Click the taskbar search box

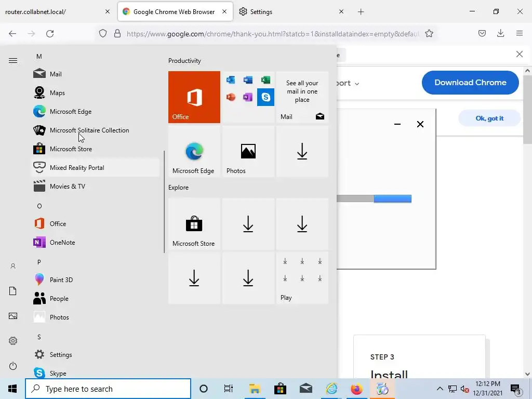click(108, 389)
